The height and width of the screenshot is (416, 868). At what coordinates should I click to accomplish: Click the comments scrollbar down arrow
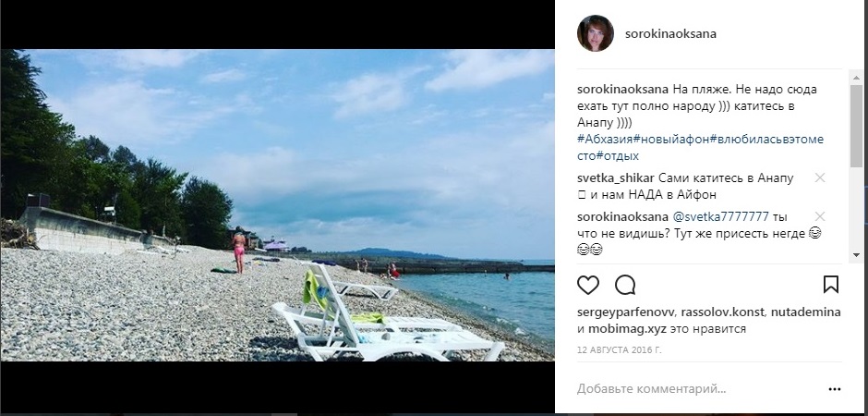point(856,255)
